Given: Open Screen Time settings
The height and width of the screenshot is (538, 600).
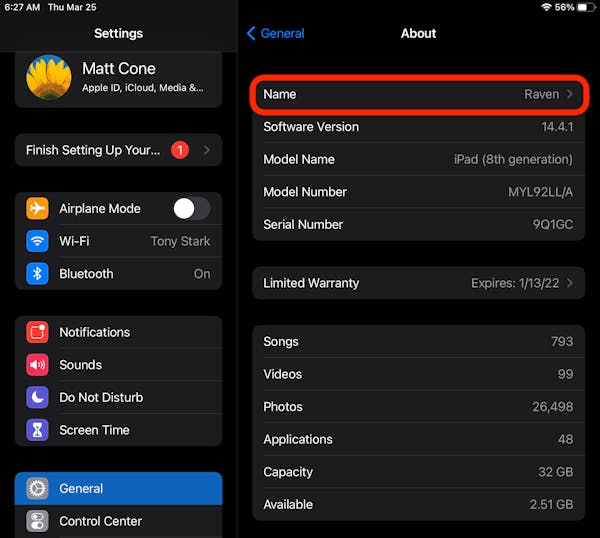Looking at the screenshot, I should (119, 430).
